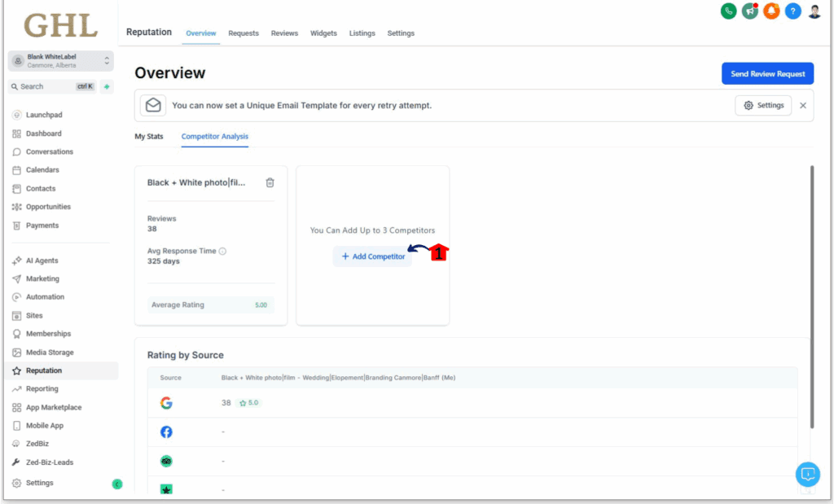834x504 pixels.
Task: Click the page vertical scrollbar
Action: pos(812,296)
